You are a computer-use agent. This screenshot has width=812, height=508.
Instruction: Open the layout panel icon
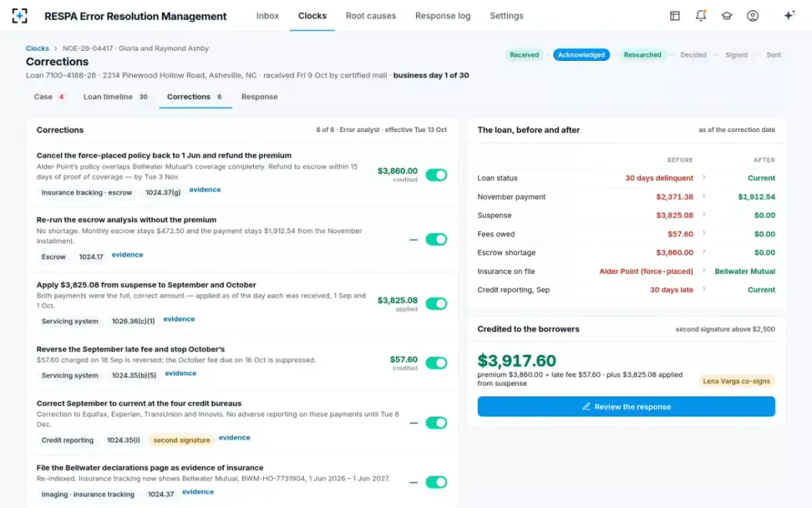pos(675,16)
